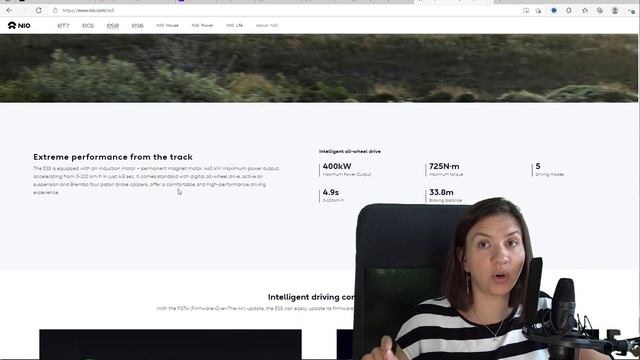Open the EC6 model page
The width and height of the screenshot is (640, 360).
[x=88, y=25]
